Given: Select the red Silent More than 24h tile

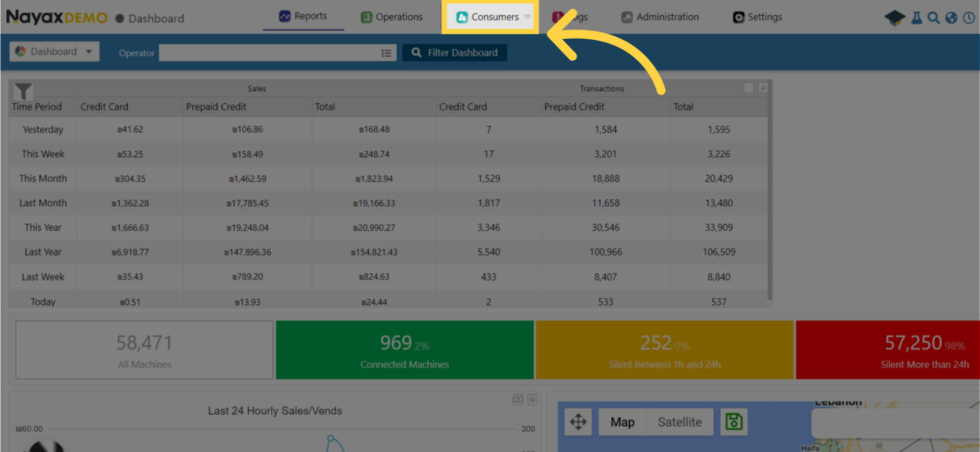Looking at the screenshot, I should tap(888, 350).
